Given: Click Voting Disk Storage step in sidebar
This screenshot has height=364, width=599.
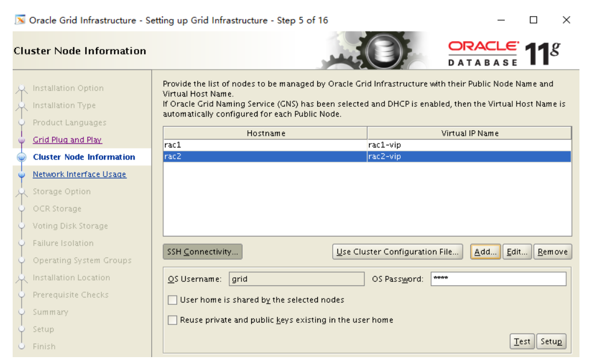Looking at the screenshot, I should coord(70,226).
